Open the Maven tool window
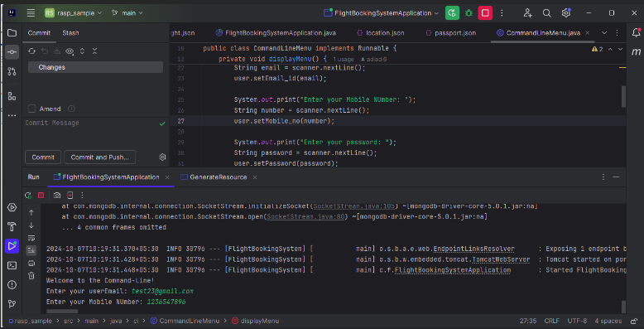This screenshot has height=329, width=644. tap(637, 52)
